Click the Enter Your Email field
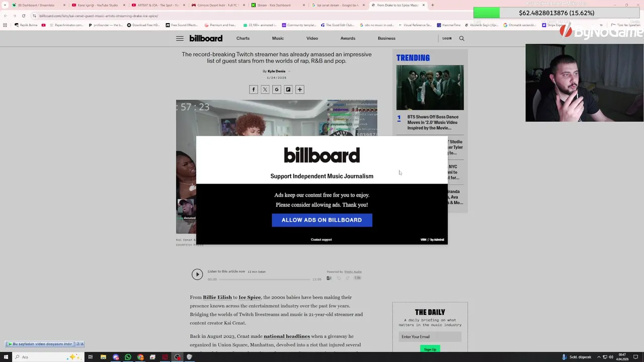 tap(430, 337)
